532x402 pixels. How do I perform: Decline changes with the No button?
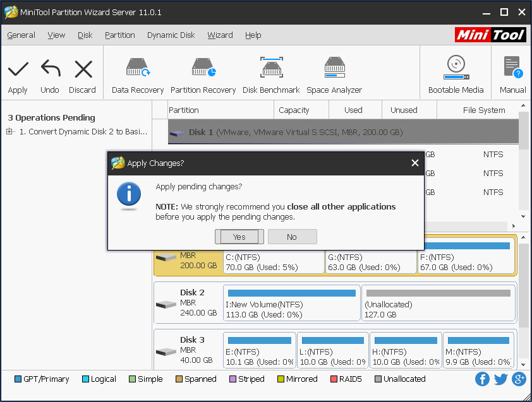pos(293,237)
